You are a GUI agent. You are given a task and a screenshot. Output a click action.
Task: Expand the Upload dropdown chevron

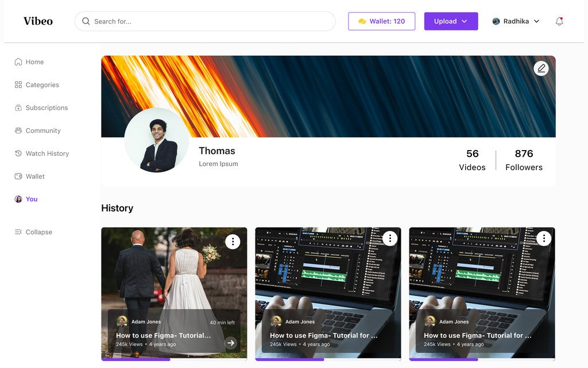click(x=464, y=21)
